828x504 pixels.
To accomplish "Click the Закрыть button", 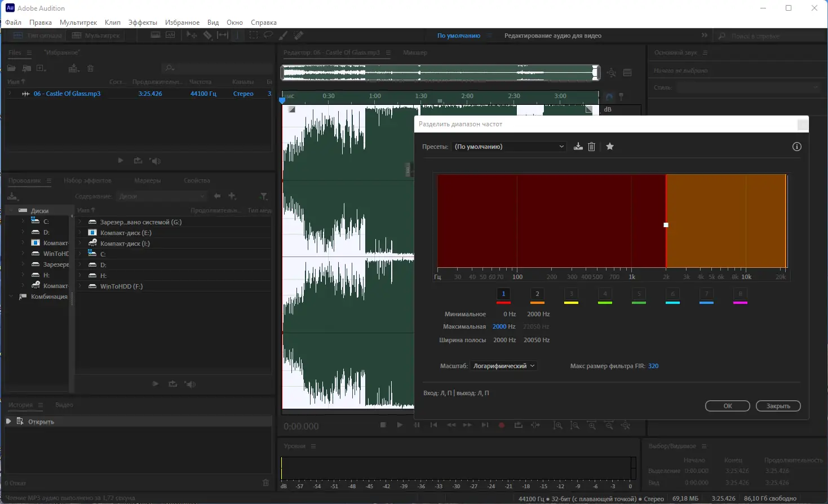I will 778,406.
